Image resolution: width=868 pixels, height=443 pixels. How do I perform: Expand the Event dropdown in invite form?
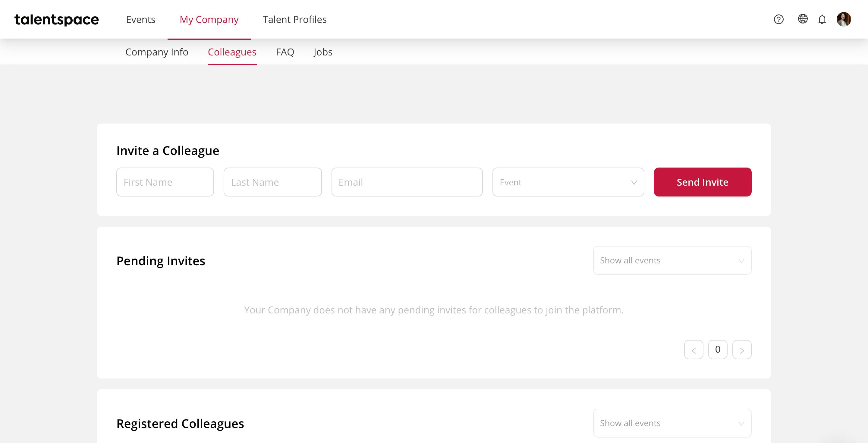coord(568,182)
